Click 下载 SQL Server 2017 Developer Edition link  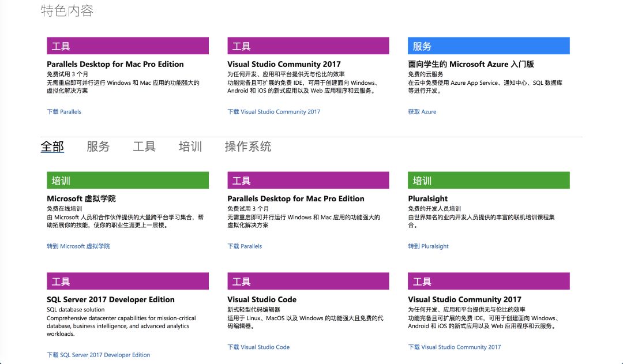click(98, 355)
